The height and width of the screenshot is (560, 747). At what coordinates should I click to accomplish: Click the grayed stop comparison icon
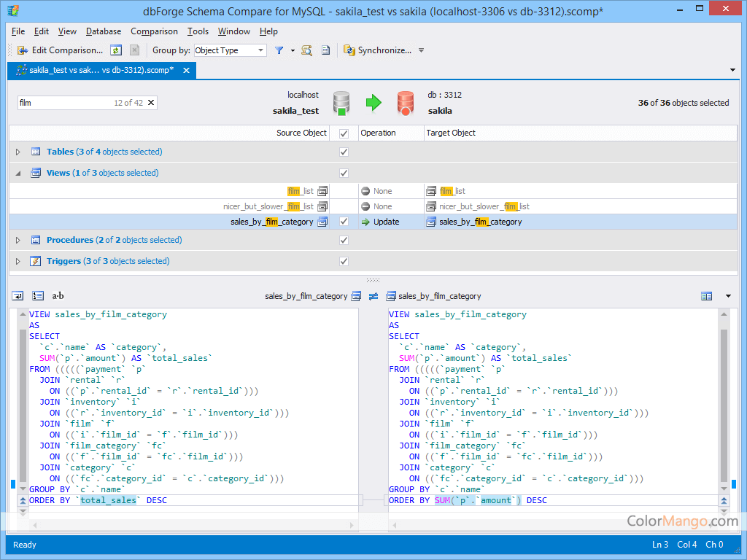135,50
